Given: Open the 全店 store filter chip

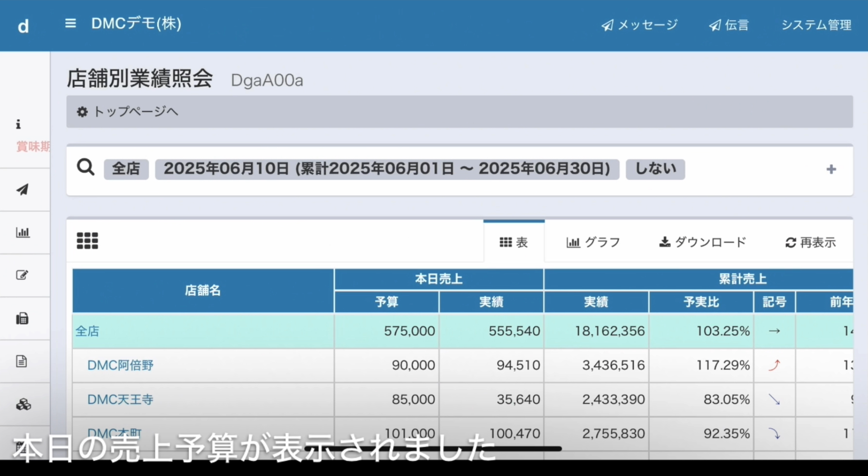Looking at the screenshot, I should [126, 169].
